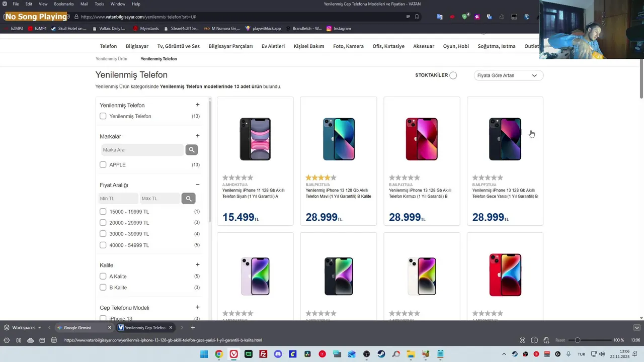Click the bookmark icon in the address bar
This screenshot has width=644, height=362.
click(417, 17)
